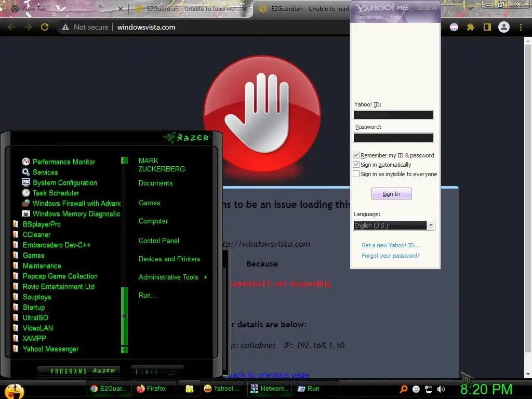This screenshot has height=399, width=532.
Task: Expand Administrative Tools submenu arrow
Action: [206, 277]
